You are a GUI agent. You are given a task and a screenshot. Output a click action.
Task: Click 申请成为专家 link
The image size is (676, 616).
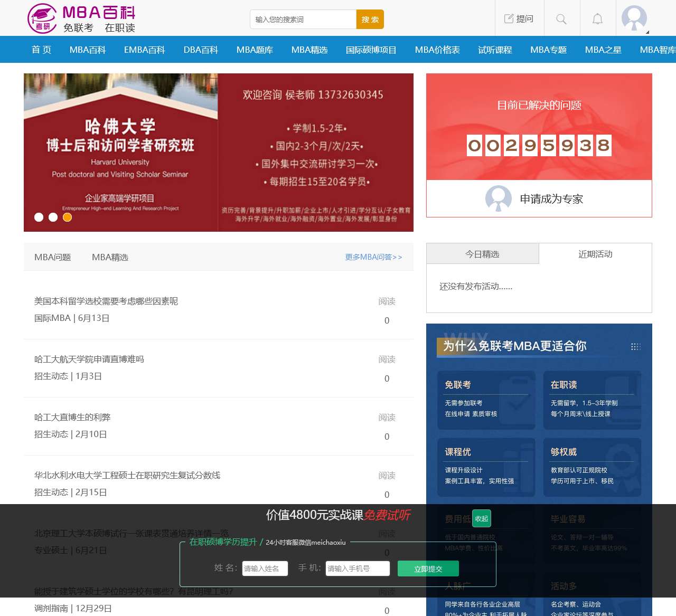pyautogui.click(x=551, y=199)
